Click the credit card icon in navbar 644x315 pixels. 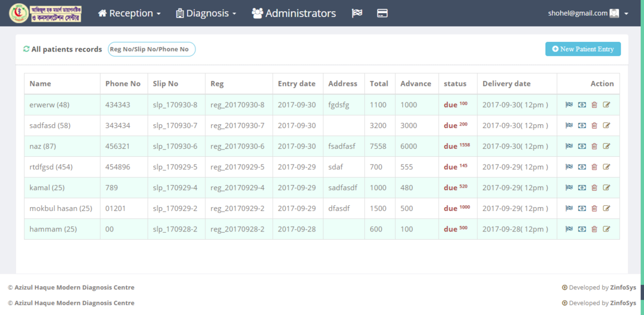click(382, 13)
